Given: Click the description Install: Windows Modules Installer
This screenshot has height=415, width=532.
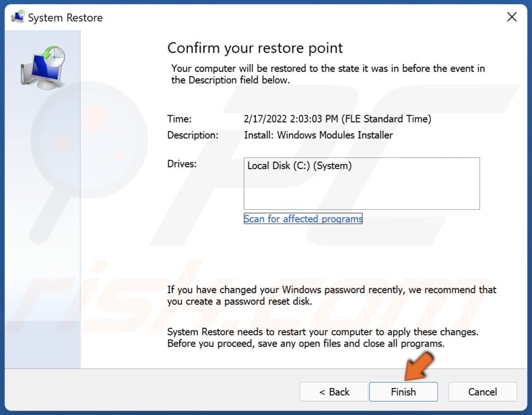Looking at the screenshot, I should coord(319,135).
